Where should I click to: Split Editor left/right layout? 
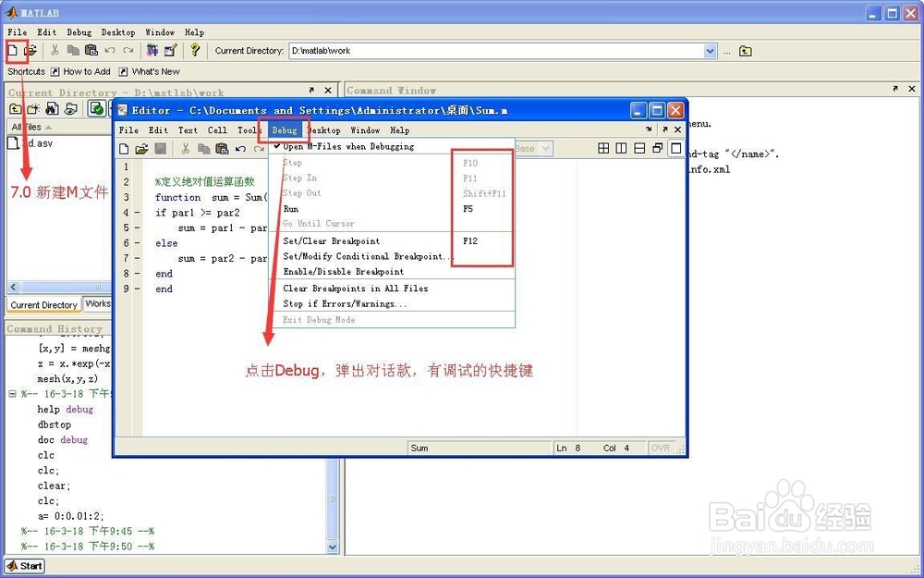pos(621,148)
